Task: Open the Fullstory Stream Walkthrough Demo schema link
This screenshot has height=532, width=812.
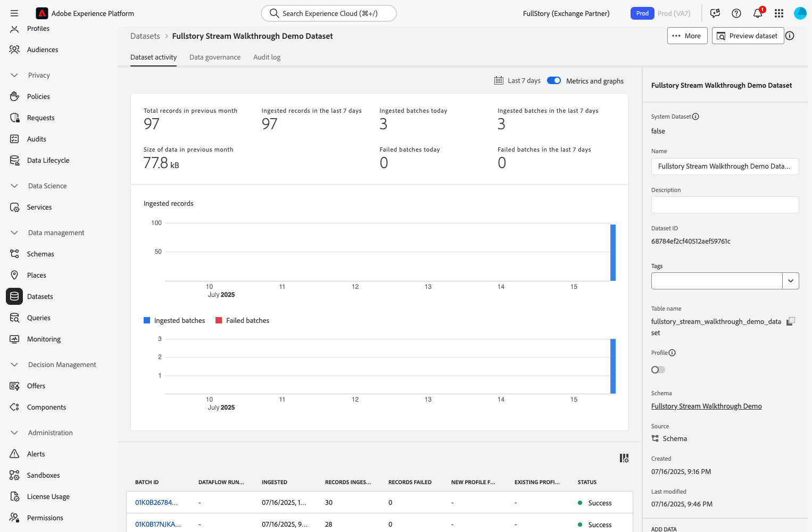Action: [706, 406]
